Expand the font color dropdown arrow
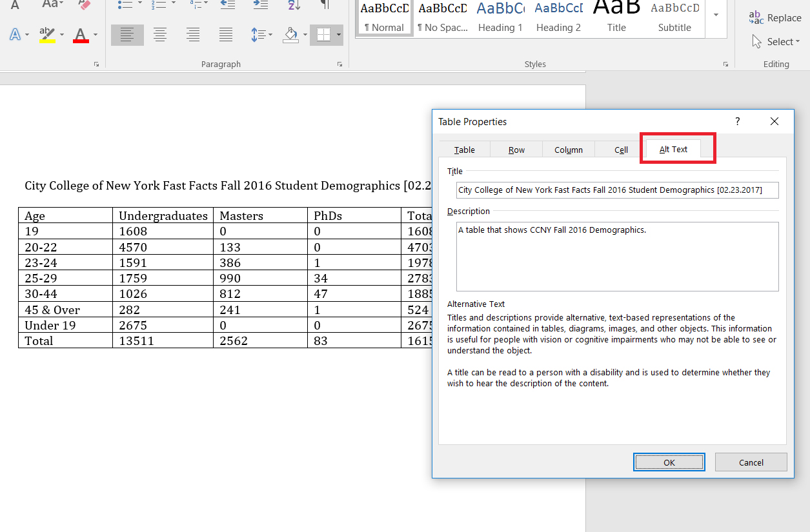The width and height of the screenshot is (810, 532). [x=96, y=35]
